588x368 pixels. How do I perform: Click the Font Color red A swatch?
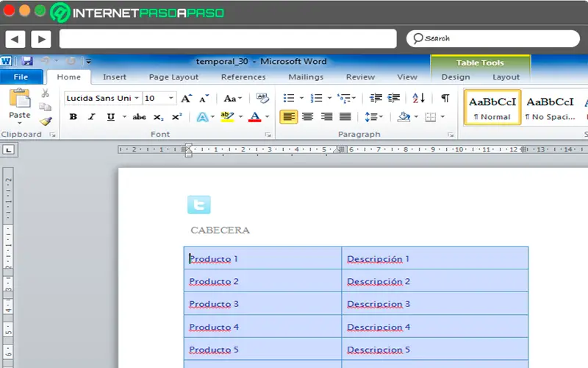coord(254,117)
